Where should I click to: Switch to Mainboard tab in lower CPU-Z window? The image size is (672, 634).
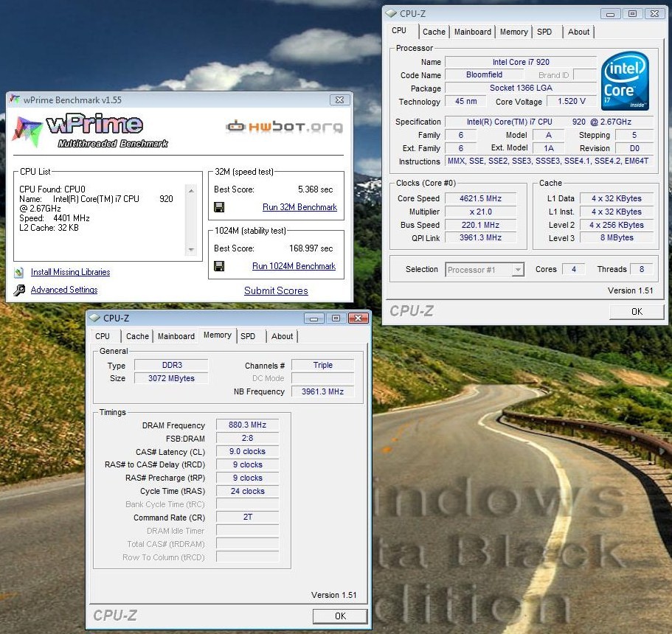176,336
